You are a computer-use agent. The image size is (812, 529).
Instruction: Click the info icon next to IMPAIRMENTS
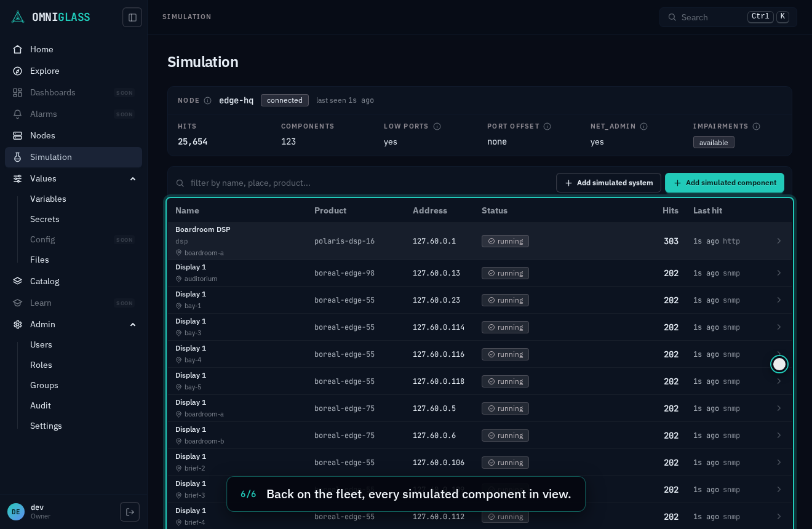coord(757,126)
